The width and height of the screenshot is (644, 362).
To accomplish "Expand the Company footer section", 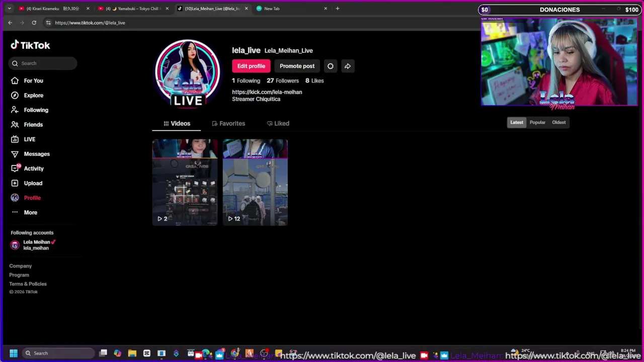I will pyautogui.click(x=20, y=266).
